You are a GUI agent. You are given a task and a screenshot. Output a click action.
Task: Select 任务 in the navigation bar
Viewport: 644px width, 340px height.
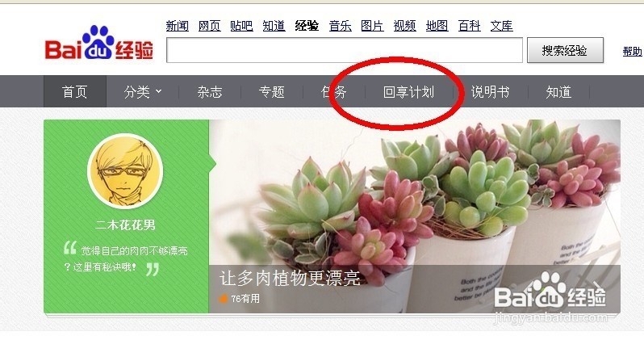coord(333,92)
